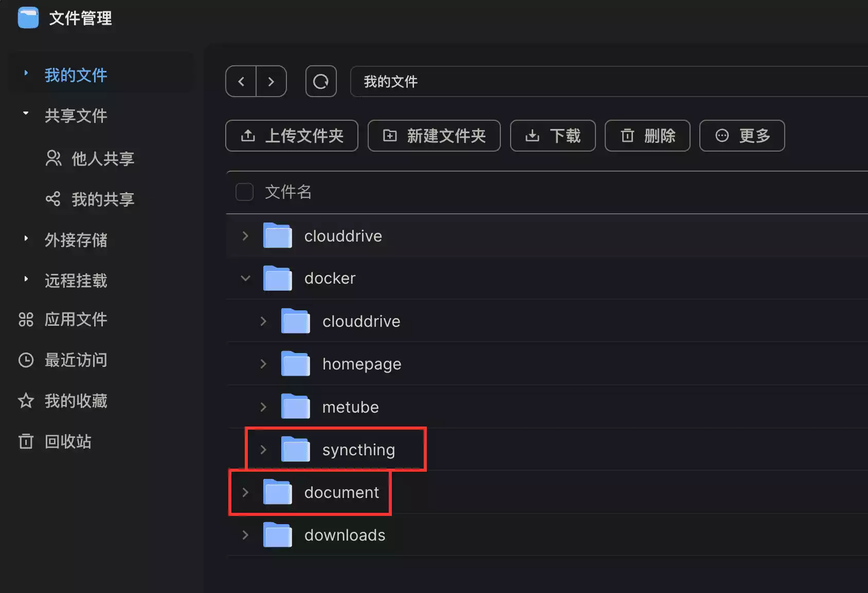868x593 pixels.
Task: Open 应用文件 app files item
Action: (75, 319)
